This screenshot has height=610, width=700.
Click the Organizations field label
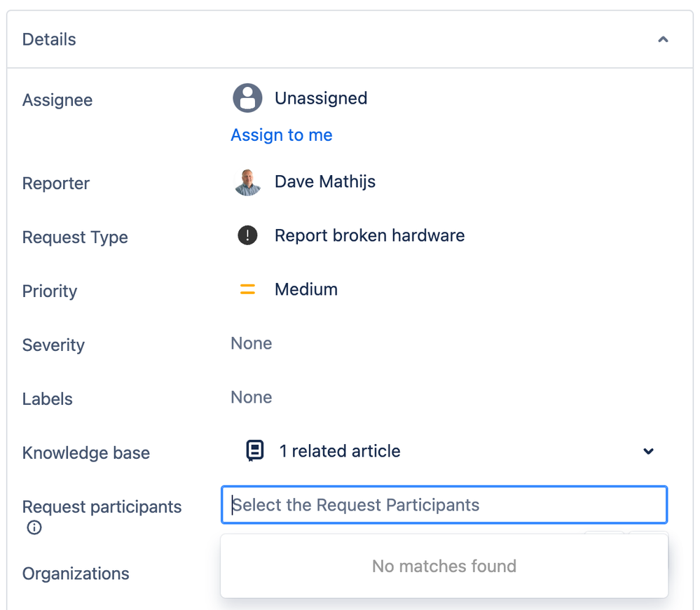point(76,574)
